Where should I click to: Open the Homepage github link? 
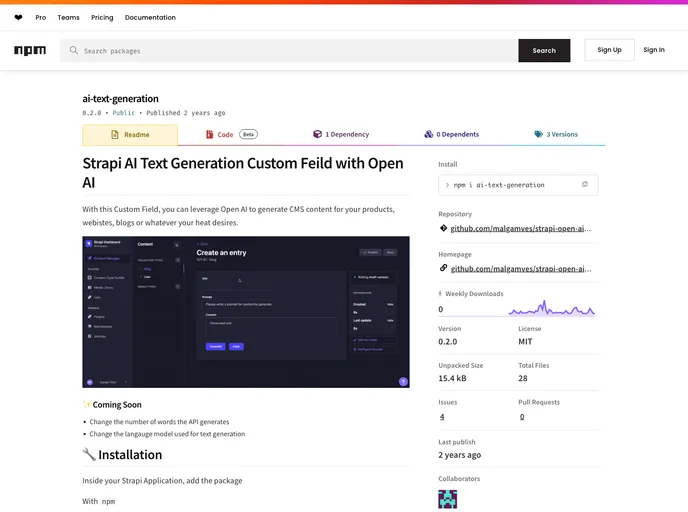click(520, 269)
